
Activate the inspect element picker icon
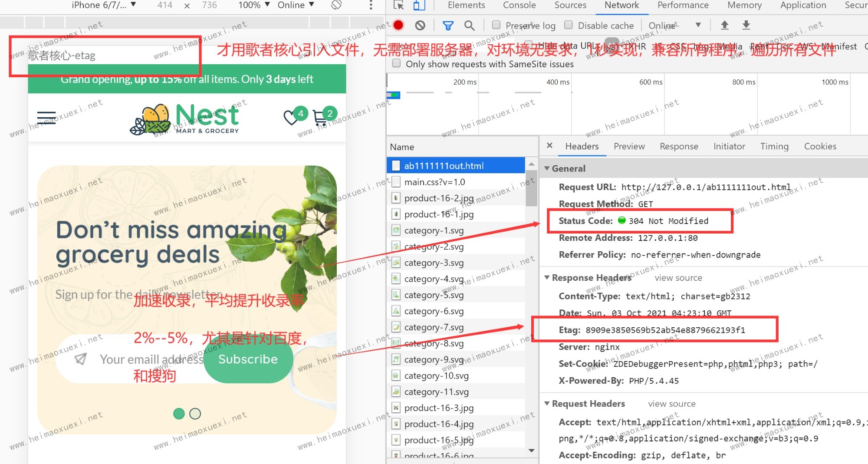click(x=398, y=5)
